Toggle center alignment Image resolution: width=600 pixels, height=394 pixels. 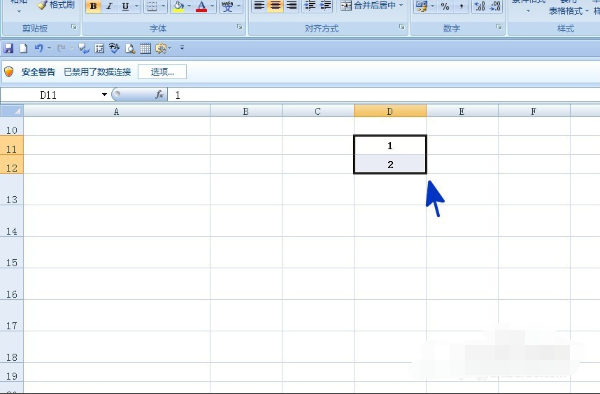[x=275, y=5]
